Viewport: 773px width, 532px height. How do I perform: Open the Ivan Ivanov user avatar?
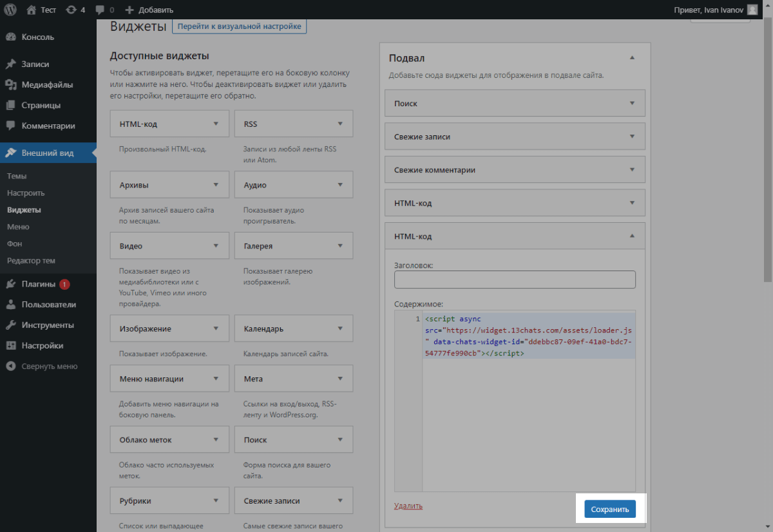click(x=752, y=10)
